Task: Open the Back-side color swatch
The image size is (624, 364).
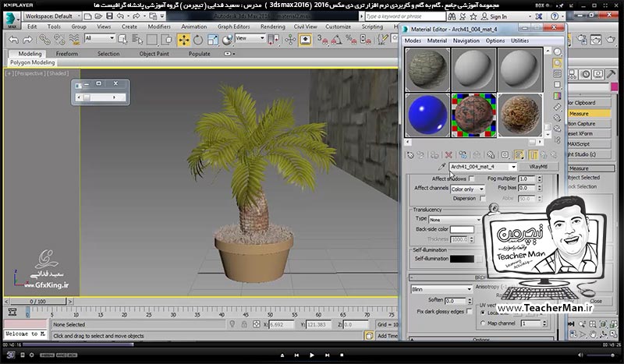Action: 462,229
